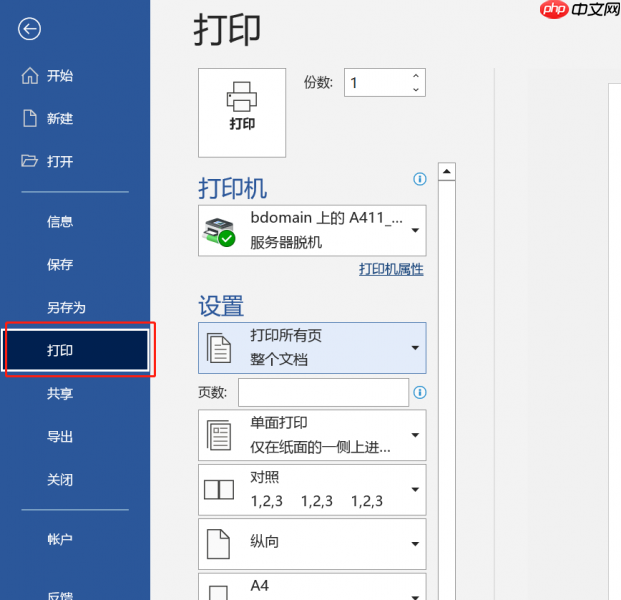Open the A4 paper size dropdown
The width and height of the screenshot is (621, 600).
[312, 587]
